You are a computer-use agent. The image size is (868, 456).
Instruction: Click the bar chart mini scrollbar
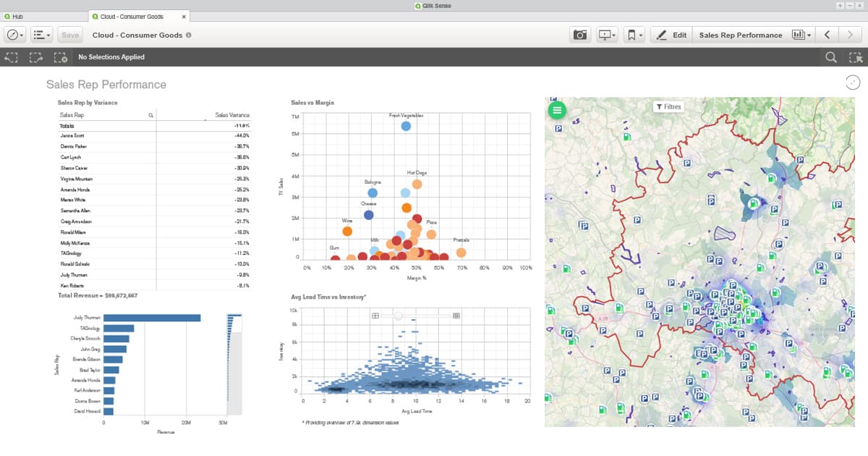point(235,323)
